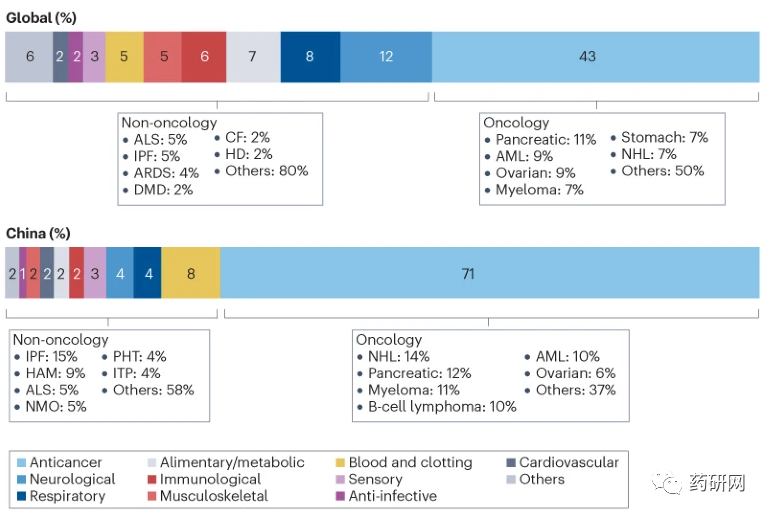Select the Neurological legend swatch
This screenshot has width=770, height=516.
click(21, 479)
